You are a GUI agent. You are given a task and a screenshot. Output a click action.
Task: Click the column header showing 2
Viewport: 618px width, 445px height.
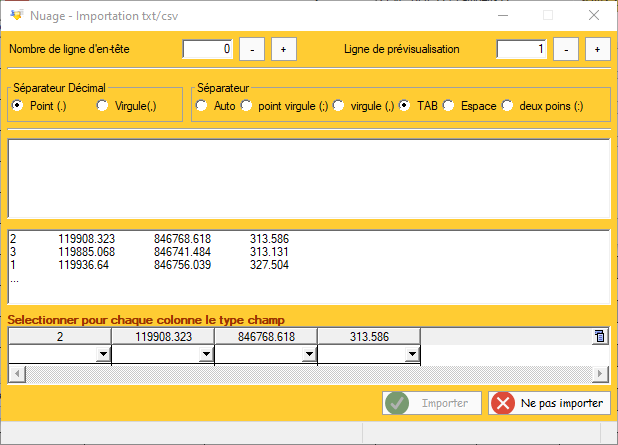(60, 337)
